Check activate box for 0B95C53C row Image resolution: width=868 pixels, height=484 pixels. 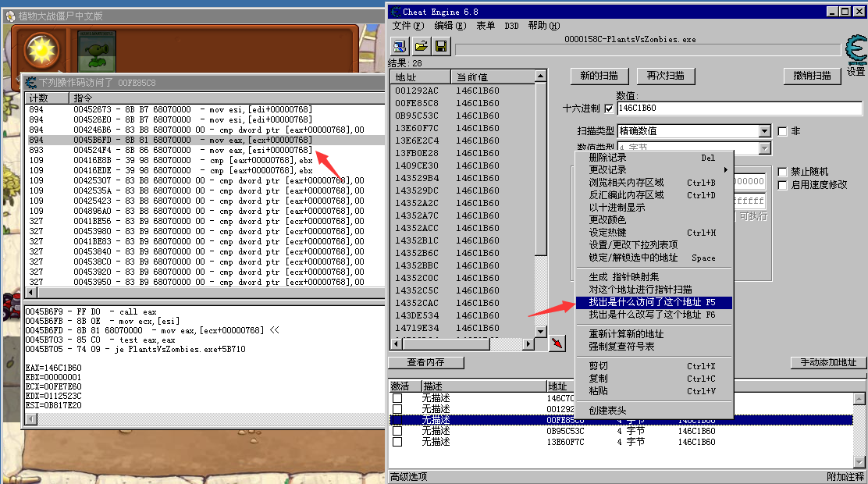click(x=397, y=431)
